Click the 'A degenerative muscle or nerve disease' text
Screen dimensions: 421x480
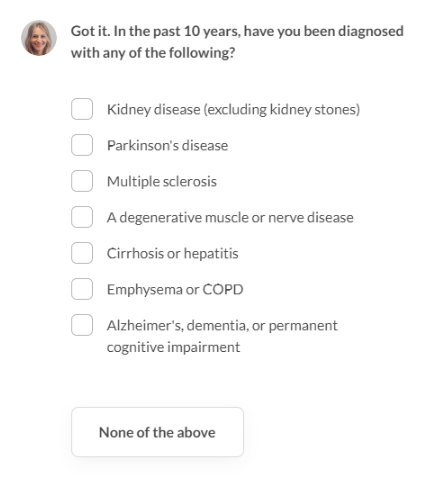(230, 218)
